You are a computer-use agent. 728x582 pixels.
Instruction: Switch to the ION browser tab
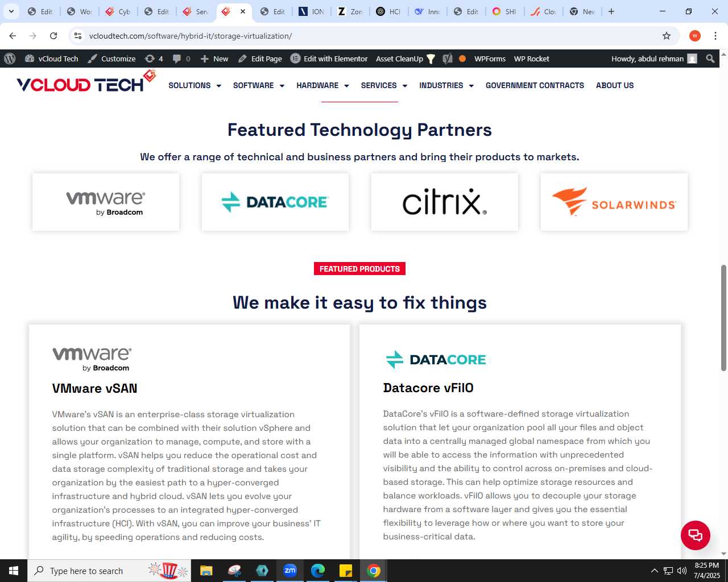click(311, 11)
